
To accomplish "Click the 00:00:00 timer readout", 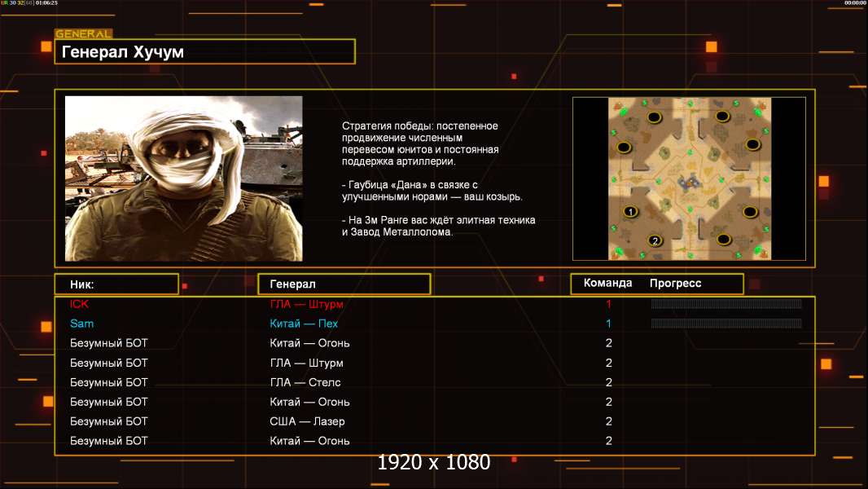I will tap(855, 3).
